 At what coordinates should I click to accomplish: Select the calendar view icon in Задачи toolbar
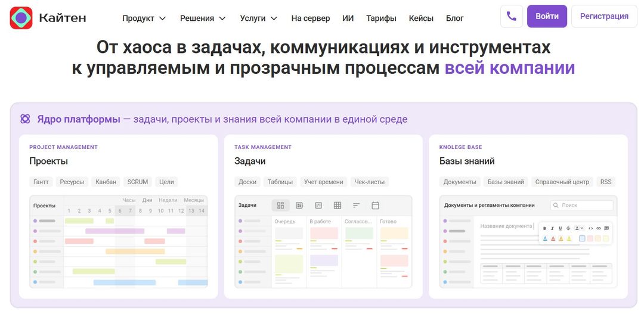click(x=375, y=205)
